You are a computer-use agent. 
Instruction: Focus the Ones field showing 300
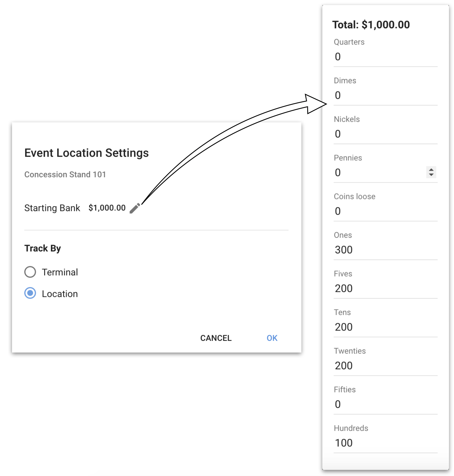click(x=386, y=250)
